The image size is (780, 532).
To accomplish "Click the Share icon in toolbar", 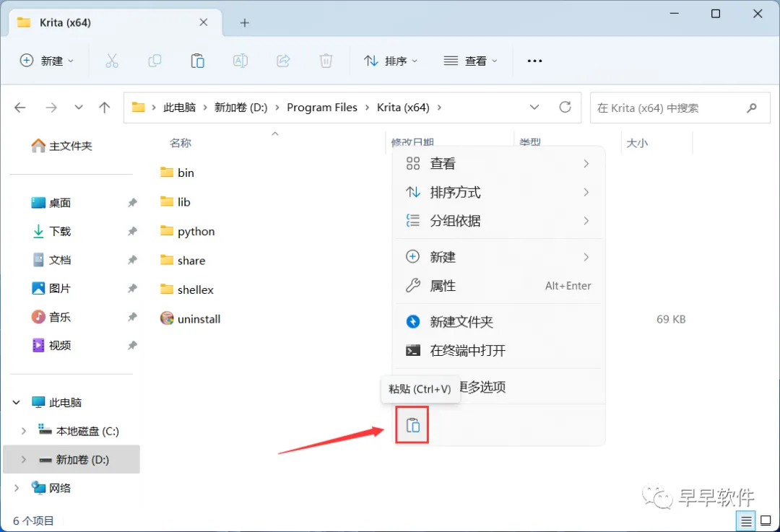I will (x=283, y=61).
